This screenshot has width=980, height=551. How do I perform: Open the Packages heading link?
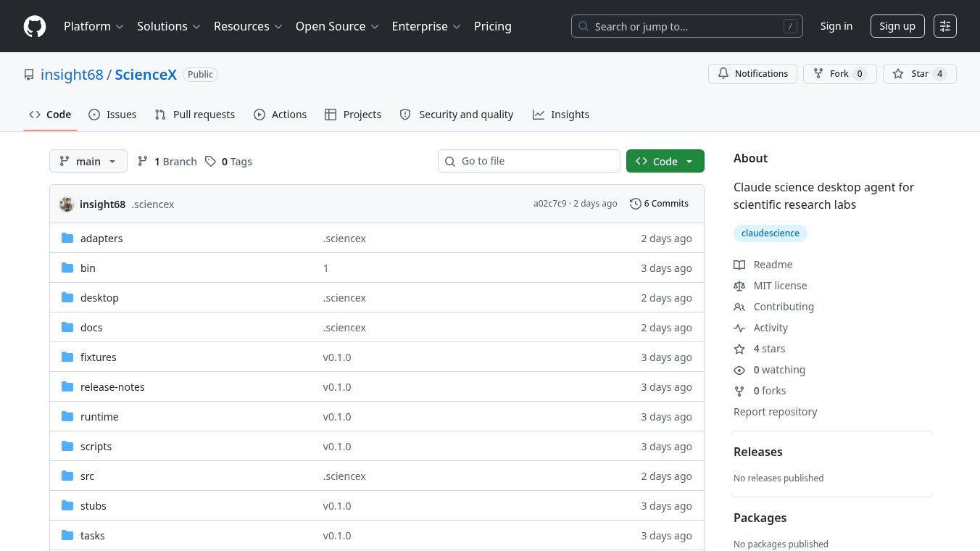[x=760, y=518]
